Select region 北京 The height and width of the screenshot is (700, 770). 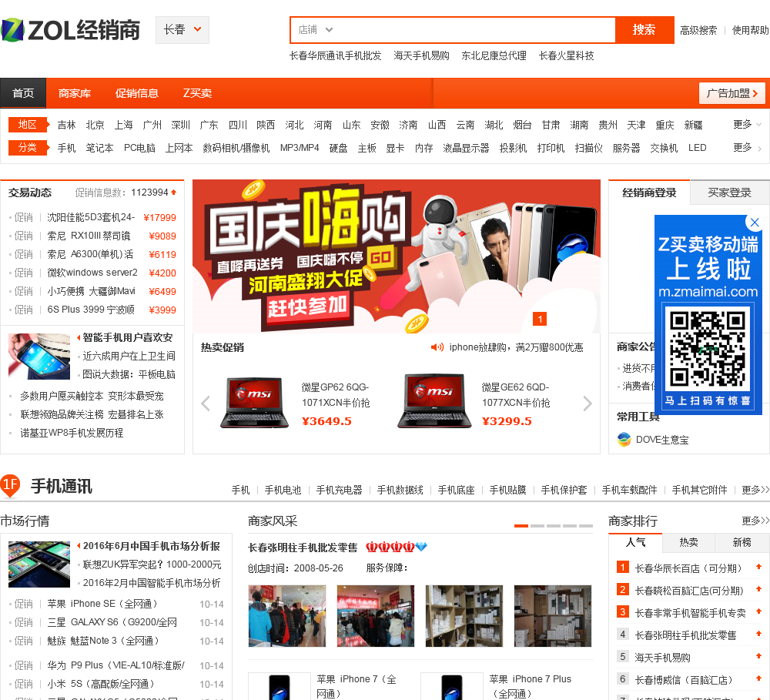pyautogui.click(x=95, y=125)
